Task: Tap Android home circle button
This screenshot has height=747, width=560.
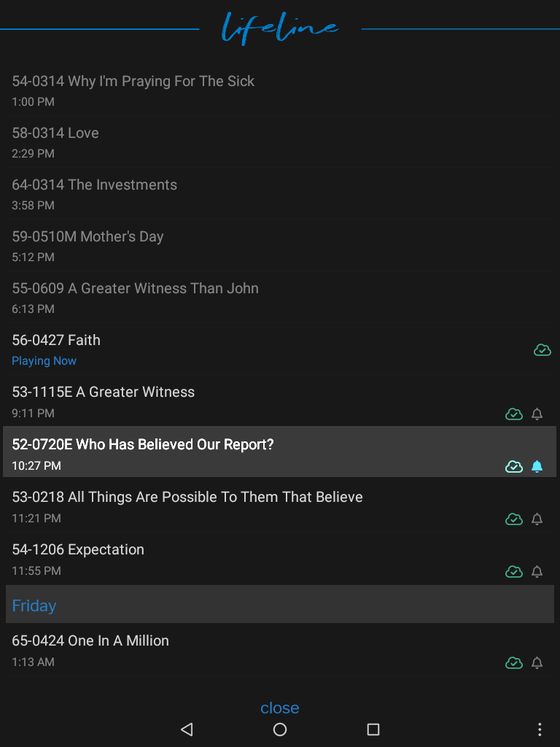Action: point(280,729)
